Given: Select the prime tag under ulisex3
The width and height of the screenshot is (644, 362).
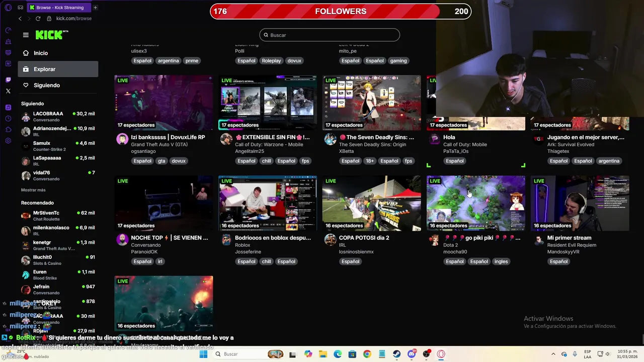Looking at the screenshot, I should click(192, 60).
